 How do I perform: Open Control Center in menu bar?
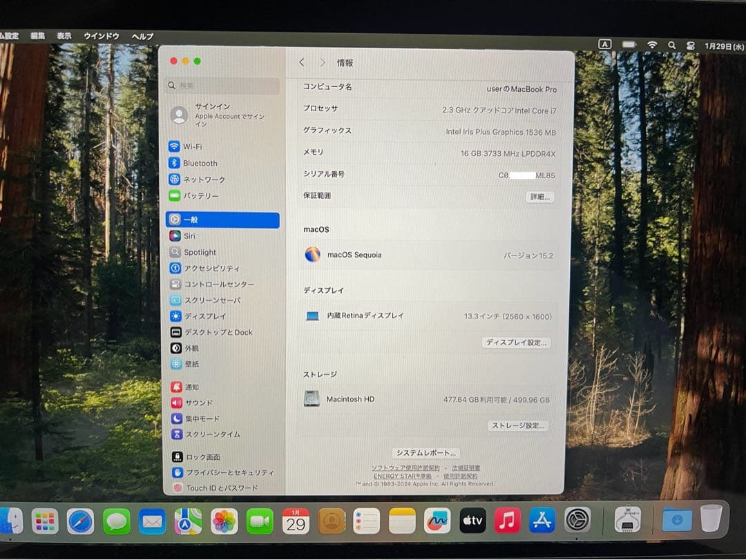(690, 46)
